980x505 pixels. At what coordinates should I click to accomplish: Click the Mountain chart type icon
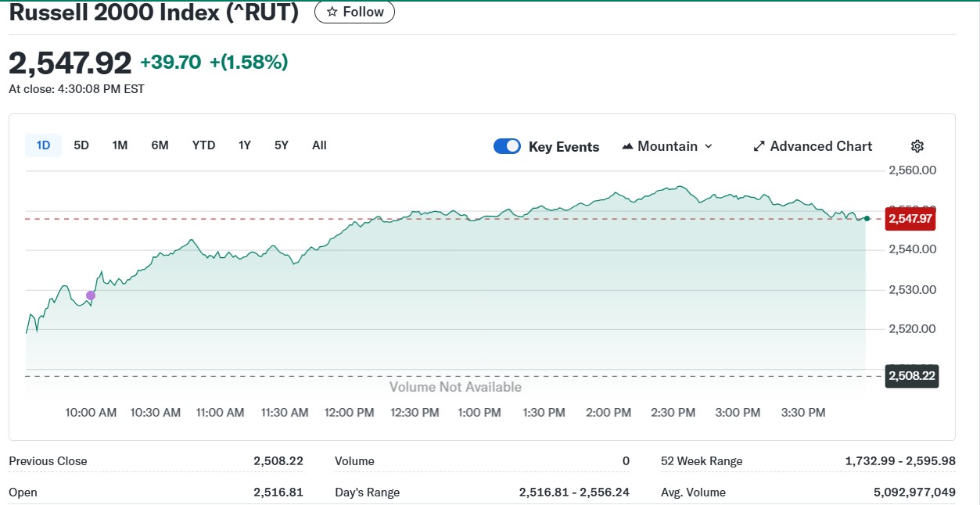[627, 146]
